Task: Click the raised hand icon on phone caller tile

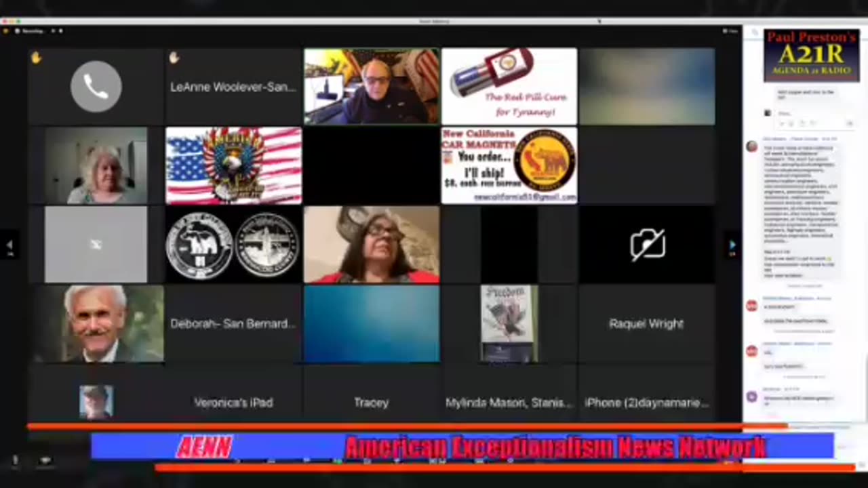Action: (36, 58)
